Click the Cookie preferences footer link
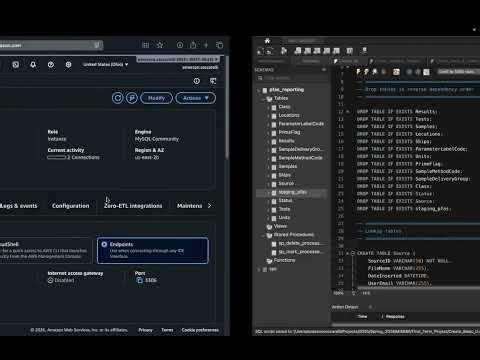 200,330
